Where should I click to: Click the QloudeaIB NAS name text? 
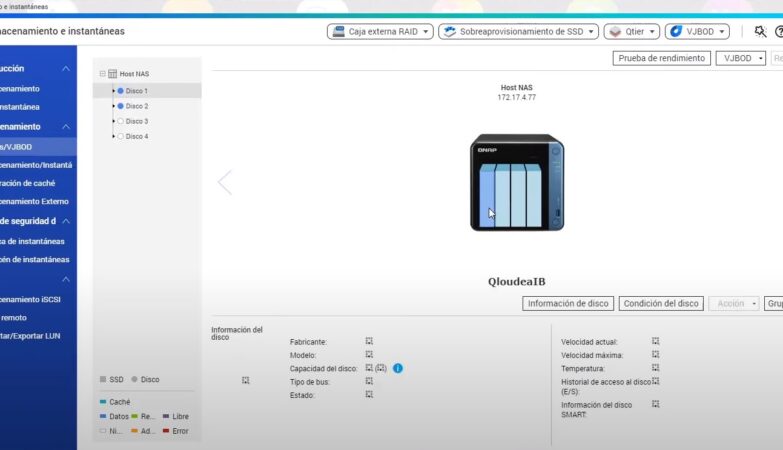(x=516, y=282)
